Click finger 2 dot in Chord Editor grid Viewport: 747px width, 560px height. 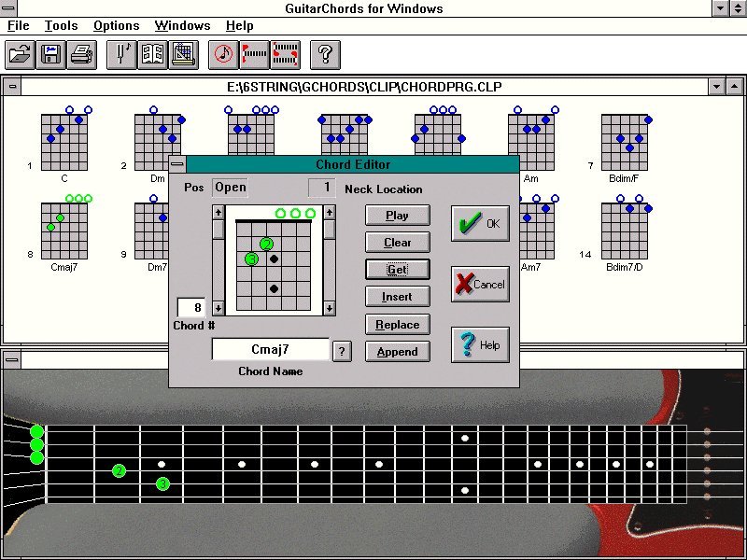coord(266,245)
